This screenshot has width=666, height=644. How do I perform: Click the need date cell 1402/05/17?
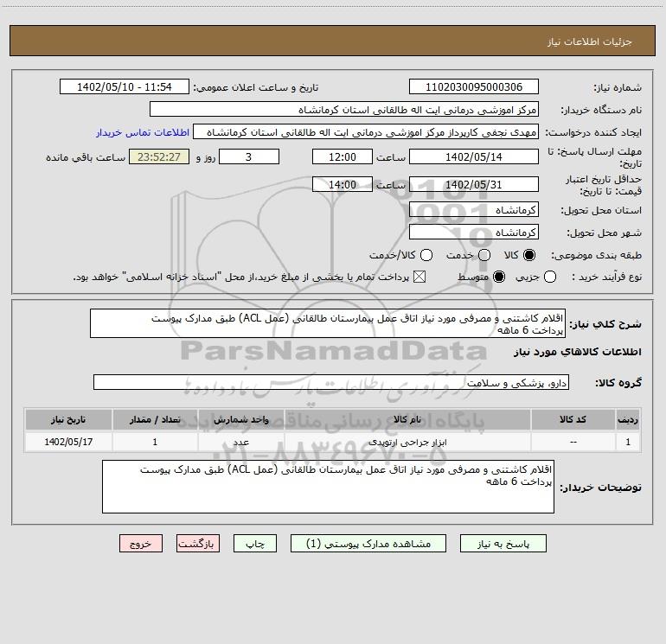pos(68,442)
